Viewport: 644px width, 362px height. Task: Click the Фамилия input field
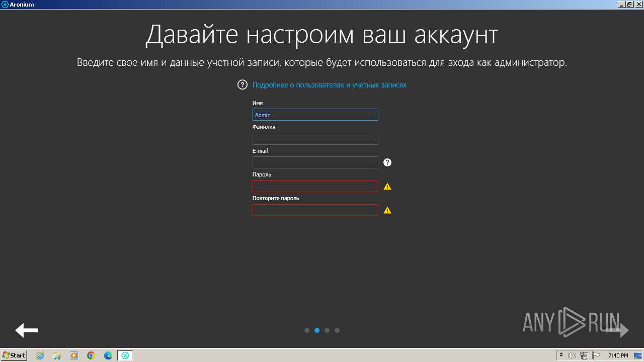tap(315, 139)
